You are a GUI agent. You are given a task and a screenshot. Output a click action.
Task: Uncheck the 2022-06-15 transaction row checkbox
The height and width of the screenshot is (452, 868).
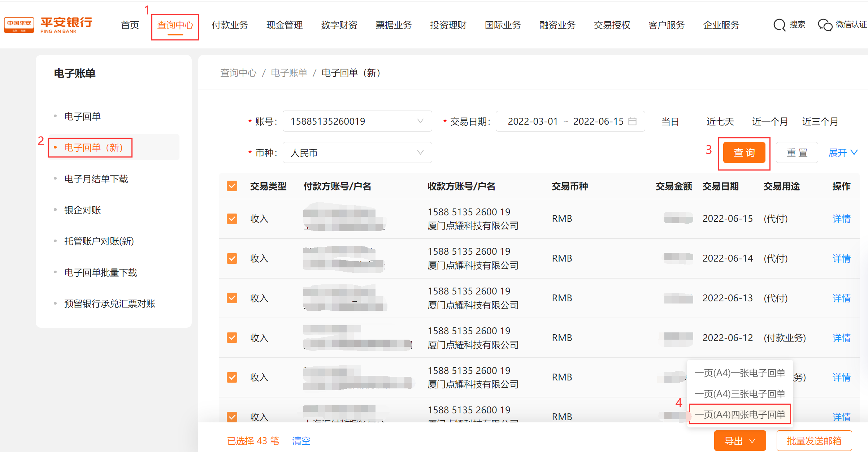(232, 219)
